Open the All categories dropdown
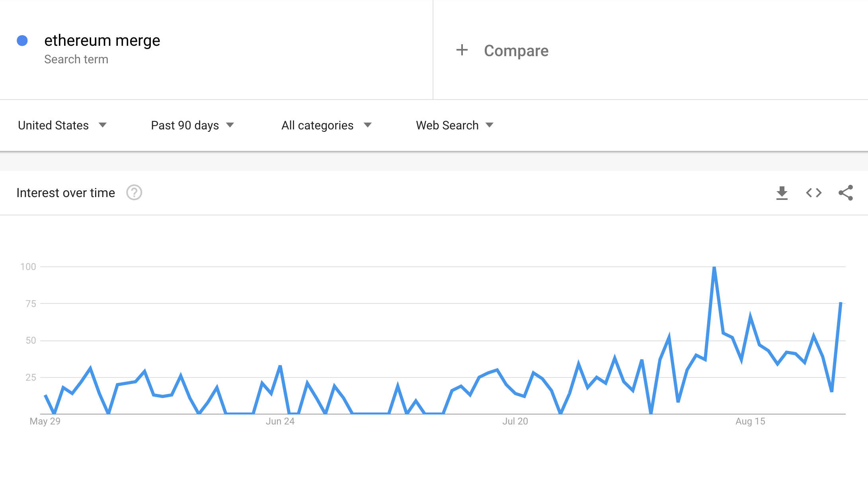Viewport: 868px width, 481px height. [x=326, y=125]
